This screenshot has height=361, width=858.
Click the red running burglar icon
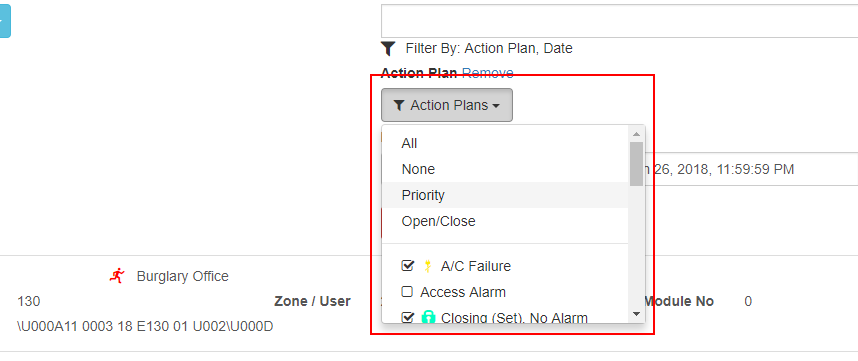[117, 276]
